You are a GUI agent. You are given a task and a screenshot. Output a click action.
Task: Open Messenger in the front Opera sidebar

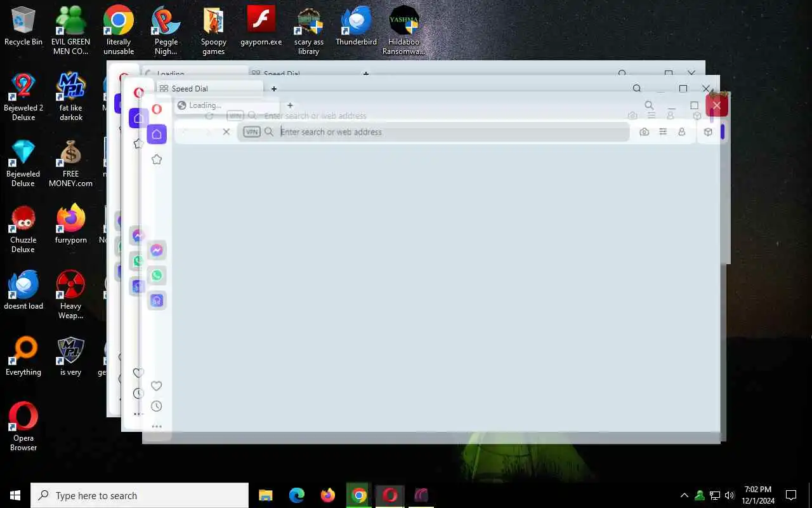157,250
